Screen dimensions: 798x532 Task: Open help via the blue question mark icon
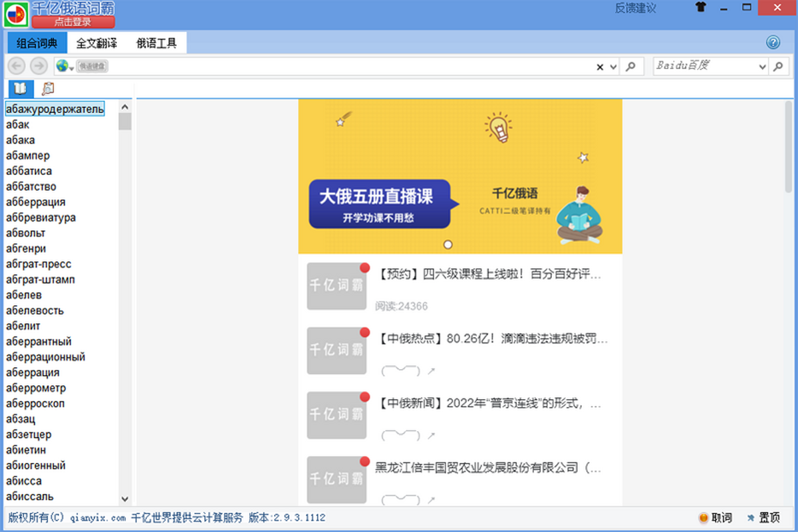tap(773, 43)
